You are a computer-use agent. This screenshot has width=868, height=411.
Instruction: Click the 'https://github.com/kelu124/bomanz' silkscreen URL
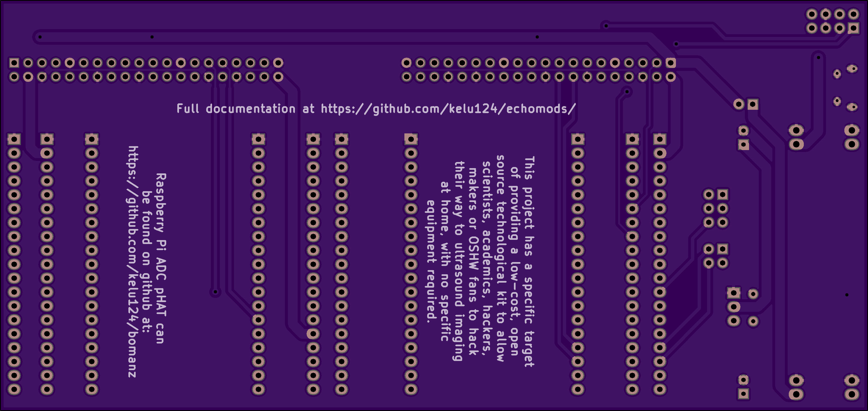click(132, 261)
